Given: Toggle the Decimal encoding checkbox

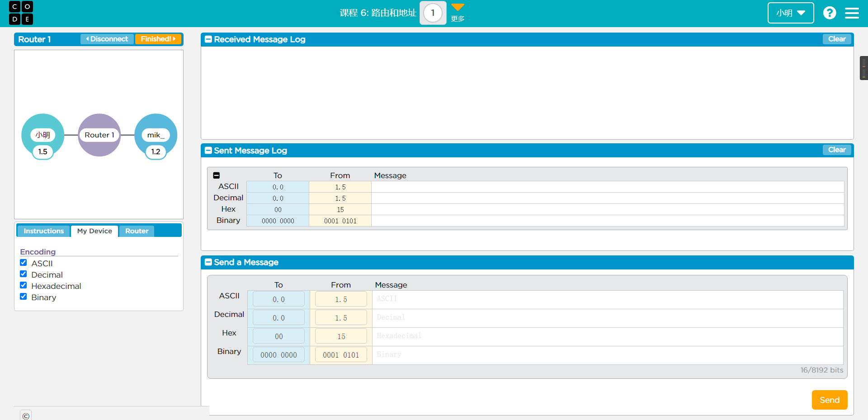Looking at the screenshot, I should point(24,274).
